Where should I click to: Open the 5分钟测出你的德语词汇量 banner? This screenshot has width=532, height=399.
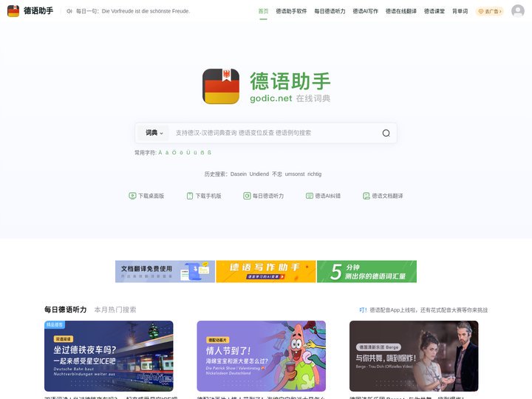(366, 271)
